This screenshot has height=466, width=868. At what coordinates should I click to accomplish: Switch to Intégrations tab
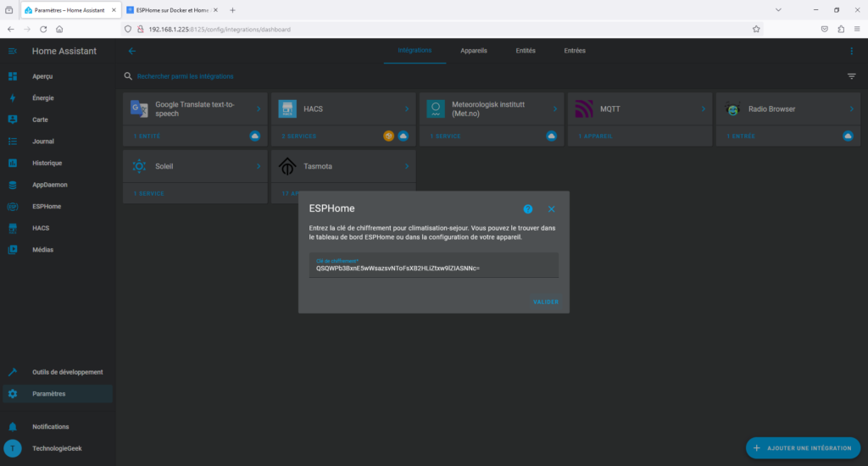(x=415, y=50)
